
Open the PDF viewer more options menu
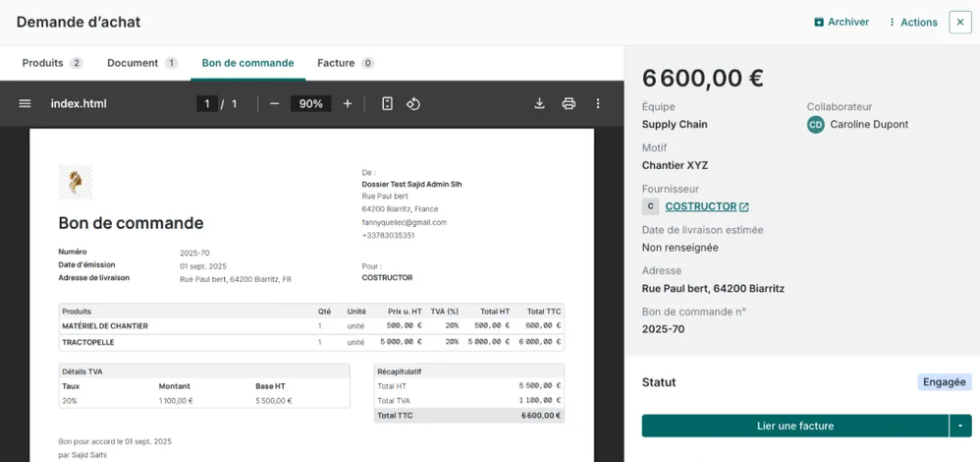point(598,103)
